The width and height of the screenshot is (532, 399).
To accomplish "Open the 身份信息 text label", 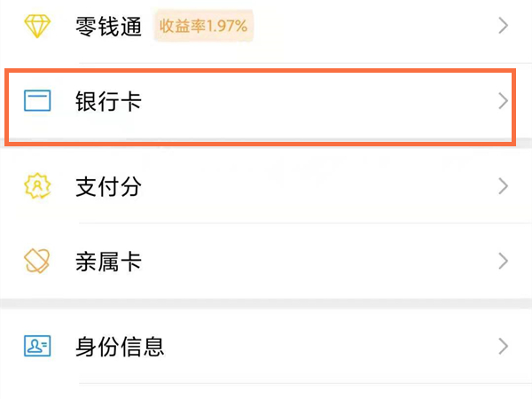I will tap(120, 346).
